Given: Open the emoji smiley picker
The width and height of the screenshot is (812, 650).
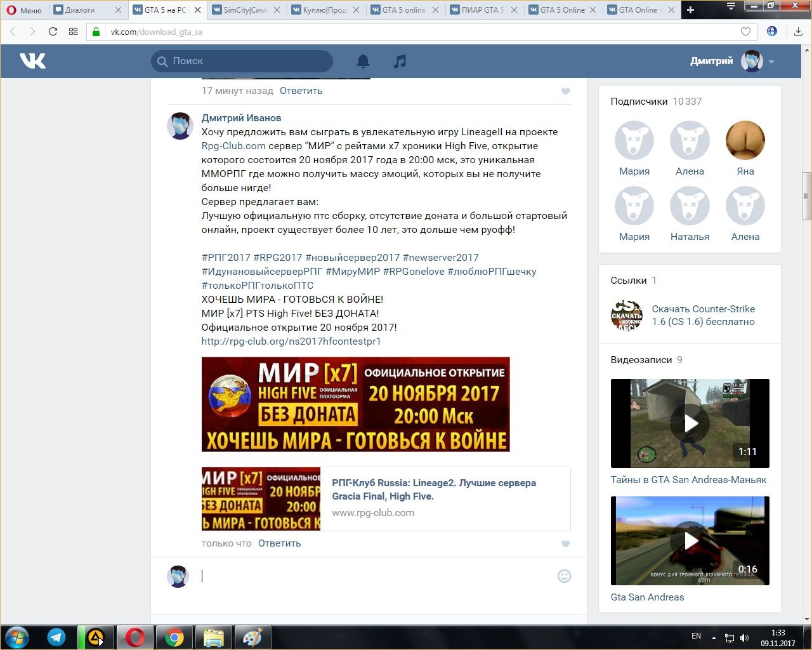Looking at the screenshot, I should click(564, 576).
